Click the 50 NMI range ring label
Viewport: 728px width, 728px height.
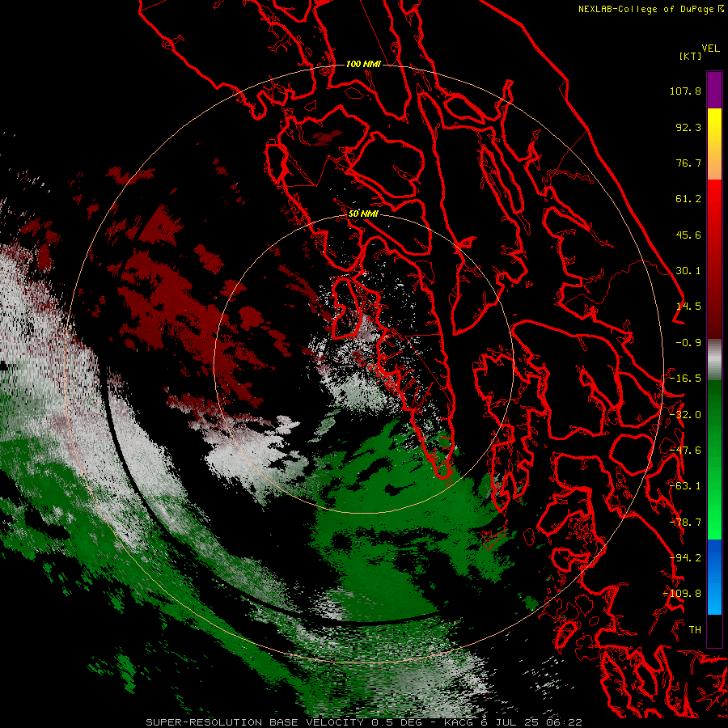click(x=363, y=214)
